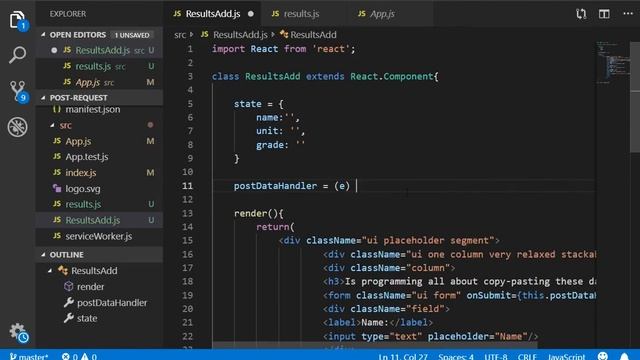Click the errors and warnings count in status bar
The width and height of the screenshot is (640, 360).
tap(79, 356)
